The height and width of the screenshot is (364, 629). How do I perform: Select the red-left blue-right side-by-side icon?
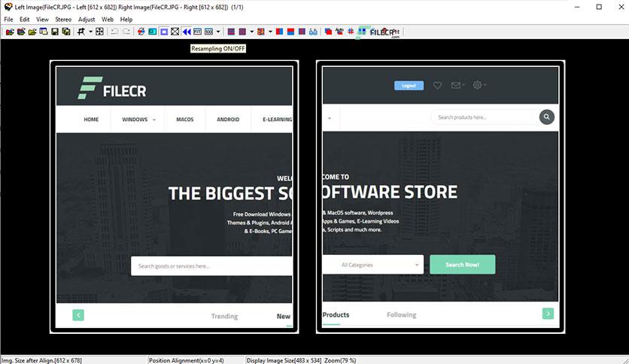point(279,32)
